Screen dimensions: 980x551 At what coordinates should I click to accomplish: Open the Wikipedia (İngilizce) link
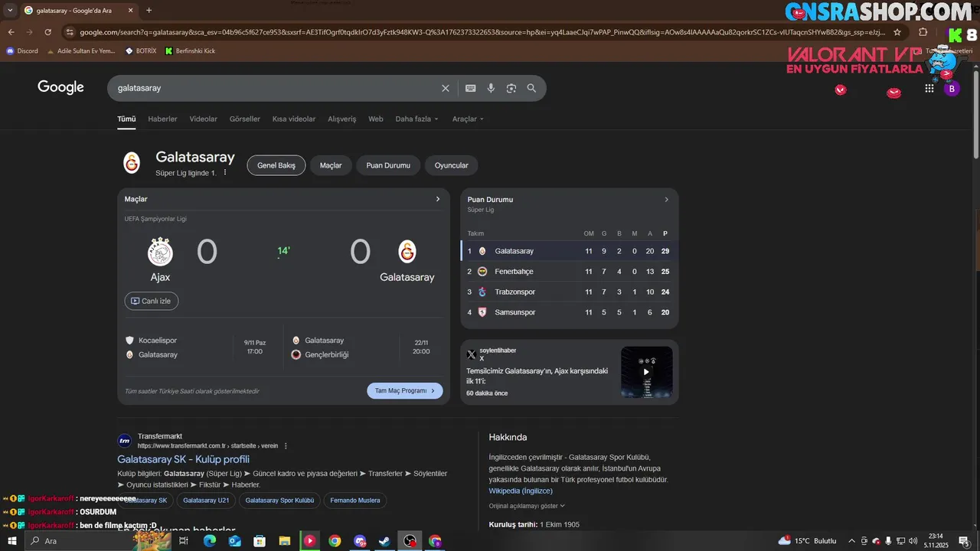pos(521,491)
